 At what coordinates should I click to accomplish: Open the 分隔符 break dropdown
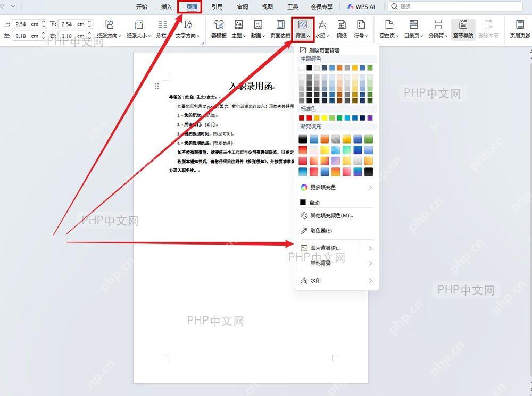click(x=438, y=29)
